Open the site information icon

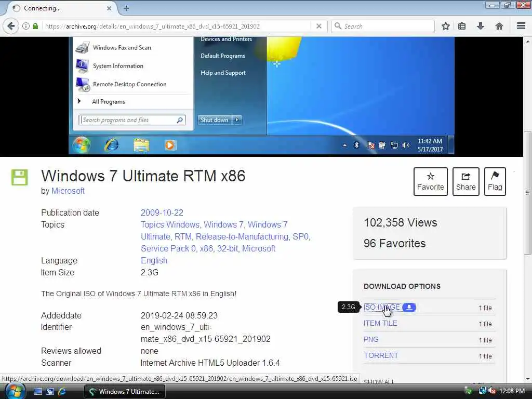[x=26, y=26]
